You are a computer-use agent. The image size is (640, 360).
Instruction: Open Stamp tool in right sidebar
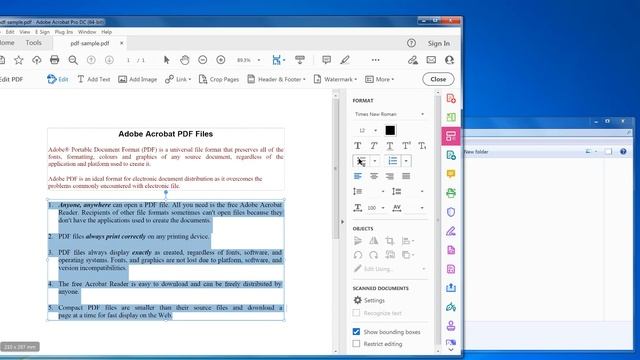[x=451, y=326]
